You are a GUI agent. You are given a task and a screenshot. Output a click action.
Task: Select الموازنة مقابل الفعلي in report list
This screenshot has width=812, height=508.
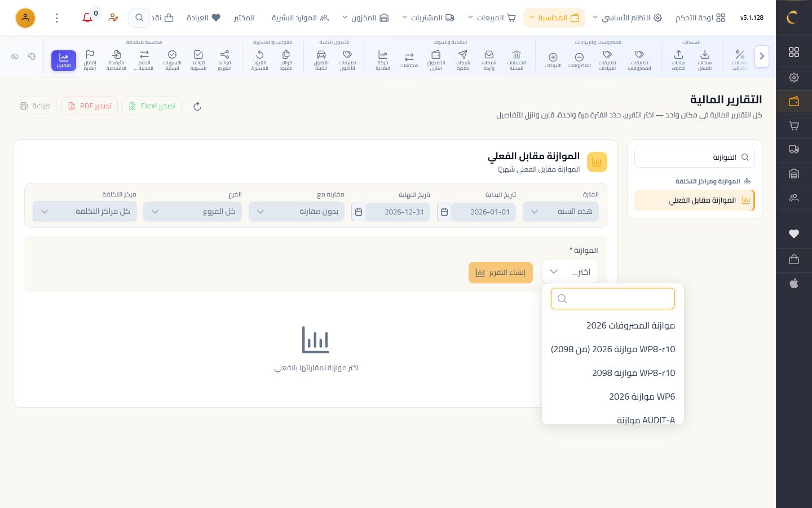pos(695,200)
